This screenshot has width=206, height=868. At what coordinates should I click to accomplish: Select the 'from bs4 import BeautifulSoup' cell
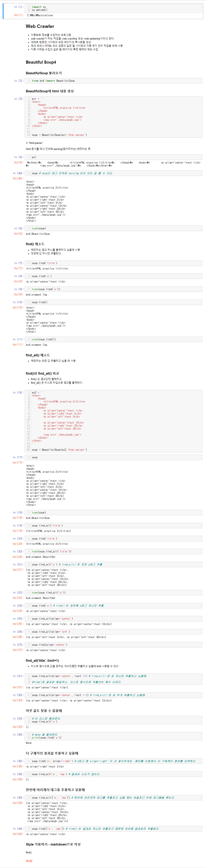114,81
